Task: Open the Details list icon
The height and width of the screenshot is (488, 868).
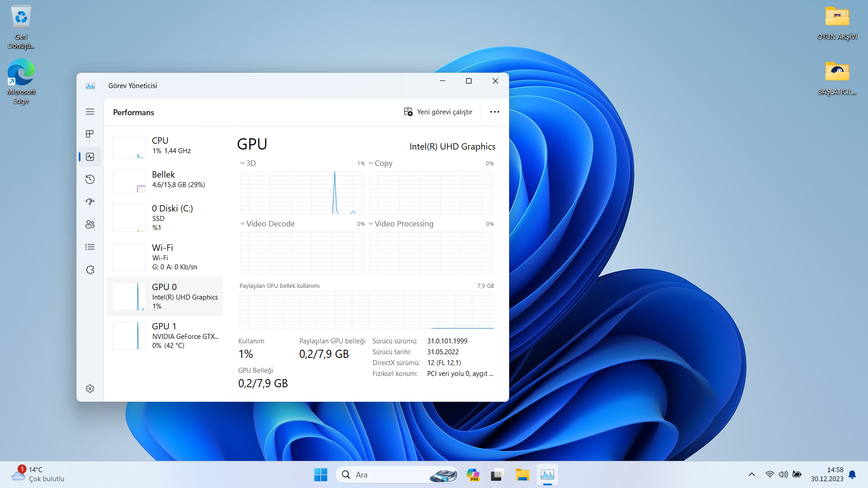Action: [90, 247]
